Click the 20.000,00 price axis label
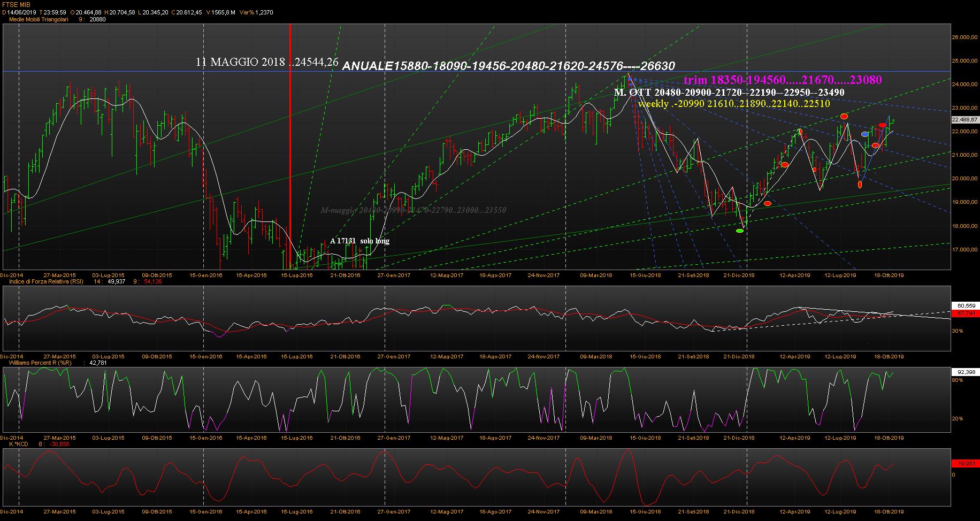 pos(964,179)
